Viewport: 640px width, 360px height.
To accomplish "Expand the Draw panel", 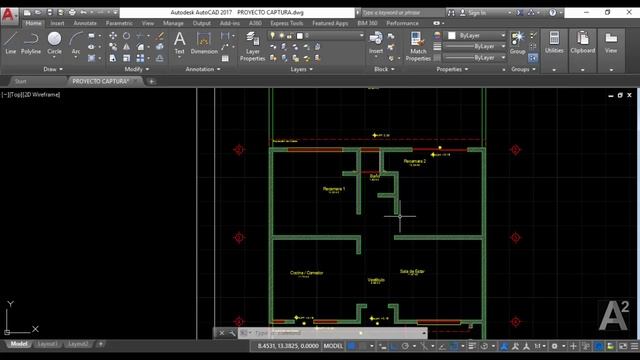I will pyautogui.click(x=53, y=69).
